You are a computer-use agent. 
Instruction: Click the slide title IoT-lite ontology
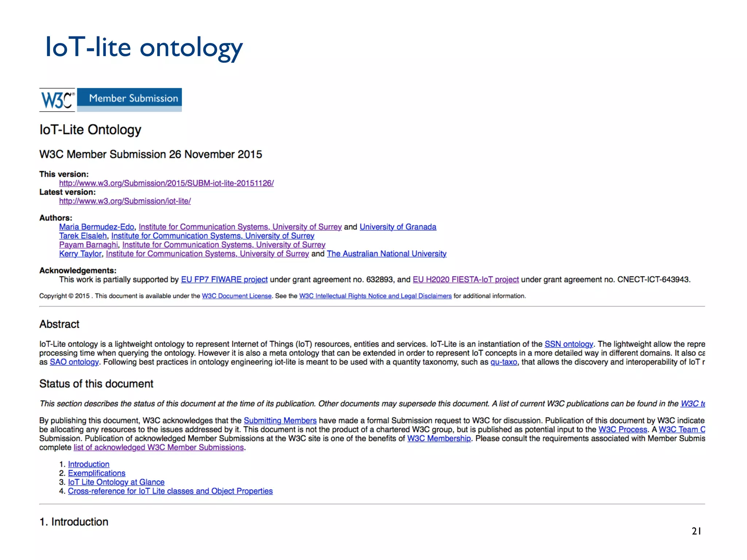(144, 47)
